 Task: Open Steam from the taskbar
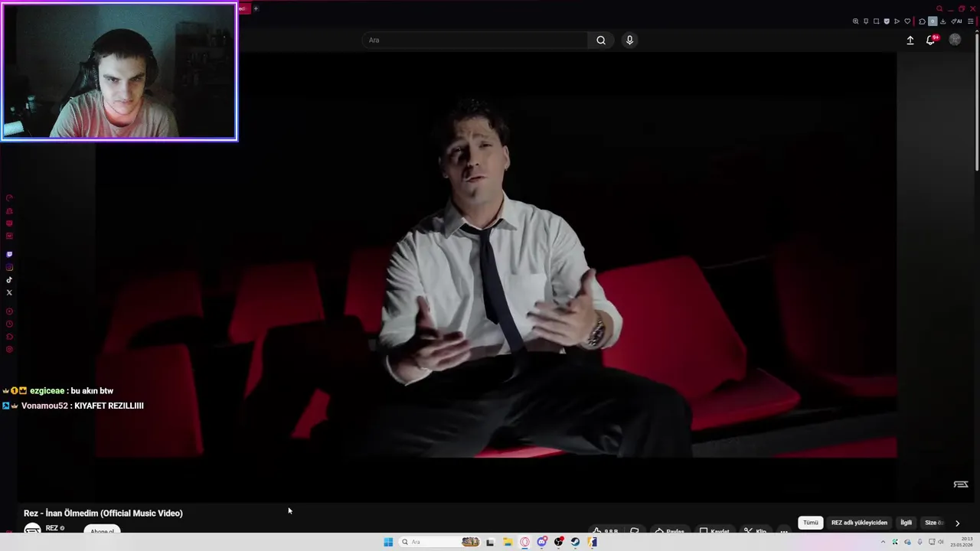575,542
